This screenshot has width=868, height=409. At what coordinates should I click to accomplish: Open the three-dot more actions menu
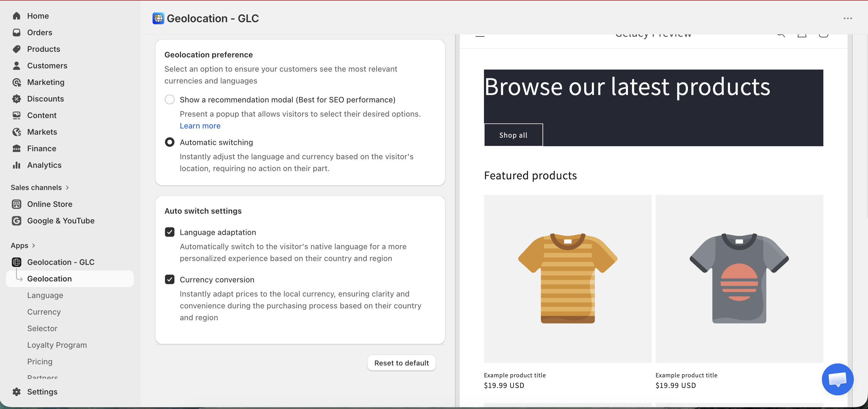[848, 19]
